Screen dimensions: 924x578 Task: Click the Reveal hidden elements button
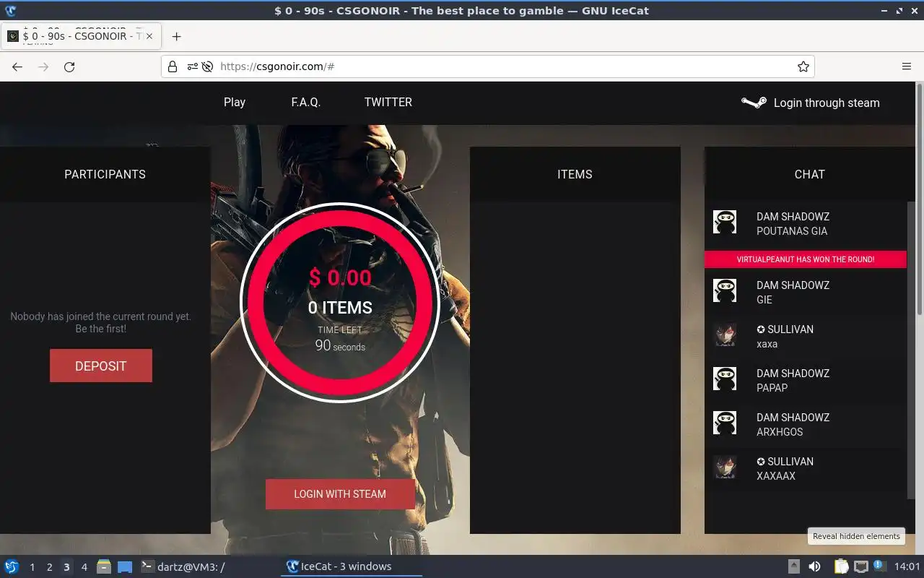856,536
